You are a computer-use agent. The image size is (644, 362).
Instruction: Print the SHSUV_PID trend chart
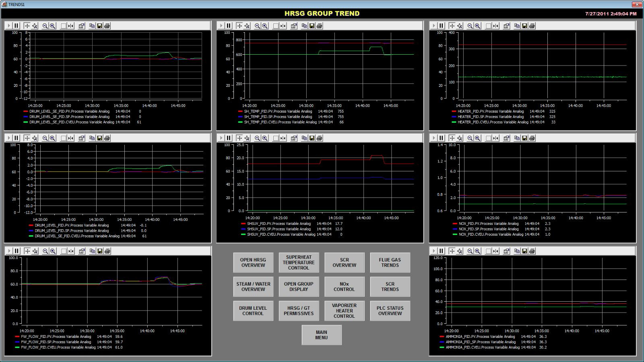coord(320,138)
